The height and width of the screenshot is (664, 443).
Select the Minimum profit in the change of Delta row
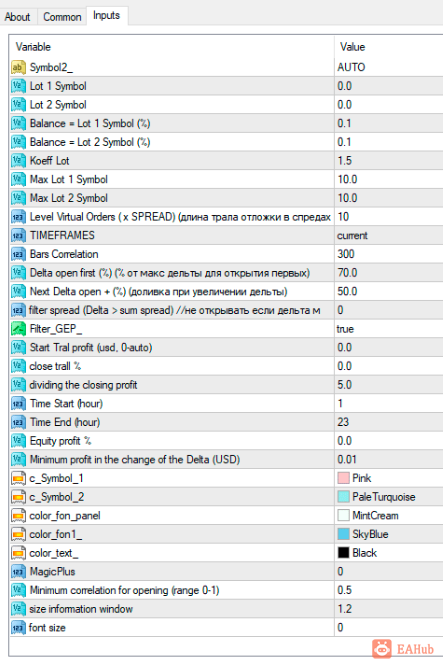(227, 459)
